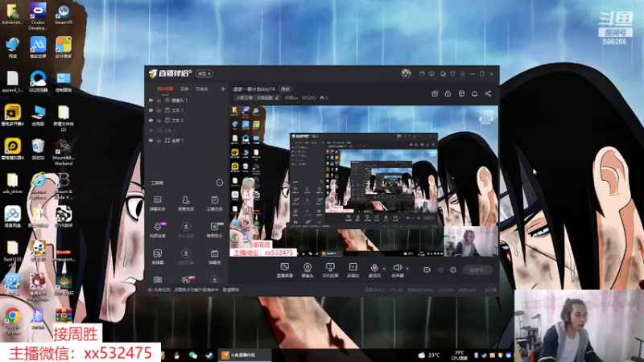This screenshot has width=644, height=362.
Task: Select the Oculus Developer desktop icon
Action: 38,16
